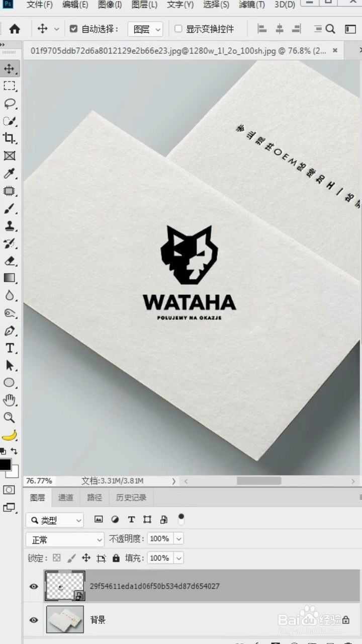Select the Clone Stamp tool
This screenshot has height=644, width=362.
tap(10, 226)
